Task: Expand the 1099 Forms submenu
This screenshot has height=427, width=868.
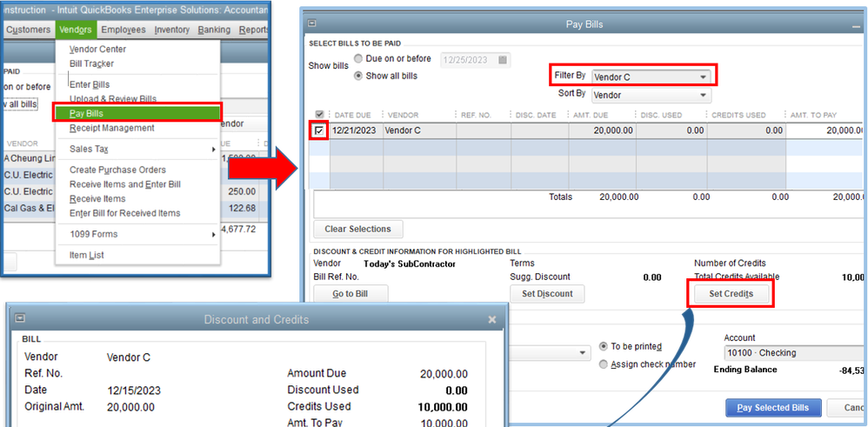Action: [137, 234]
